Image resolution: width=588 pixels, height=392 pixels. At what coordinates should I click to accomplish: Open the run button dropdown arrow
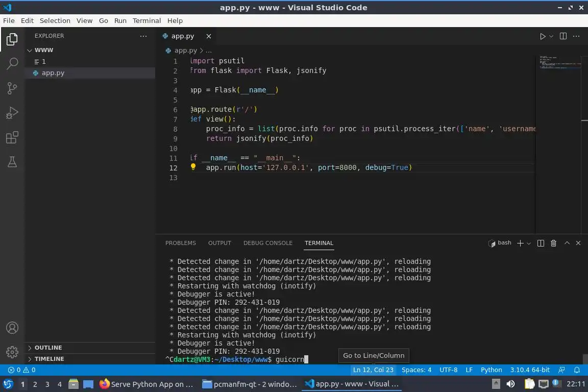pos(551,36)
